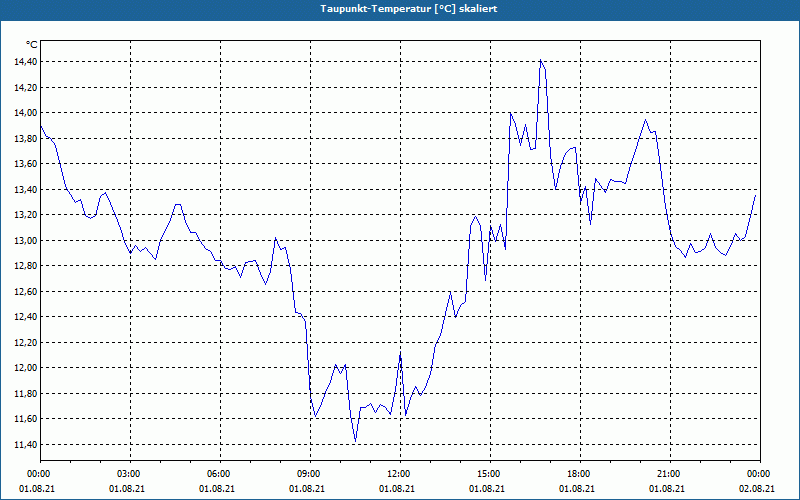Pick the 13,00 y-axis tick label

tap(26, 240)
